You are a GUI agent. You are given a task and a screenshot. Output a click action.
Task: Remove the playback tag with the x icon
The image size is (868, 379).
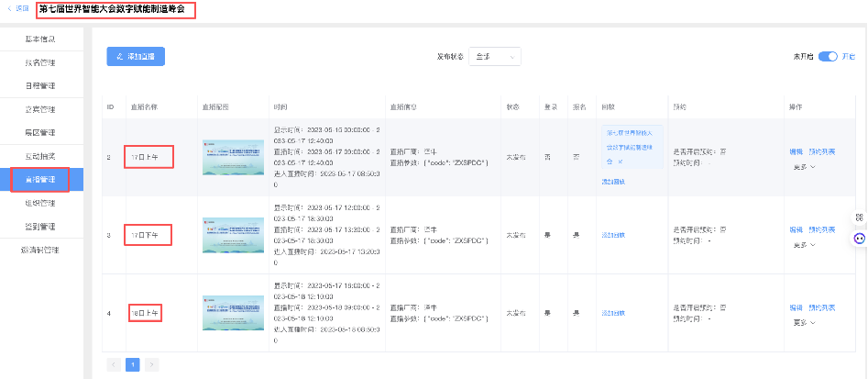coord(620,161)
